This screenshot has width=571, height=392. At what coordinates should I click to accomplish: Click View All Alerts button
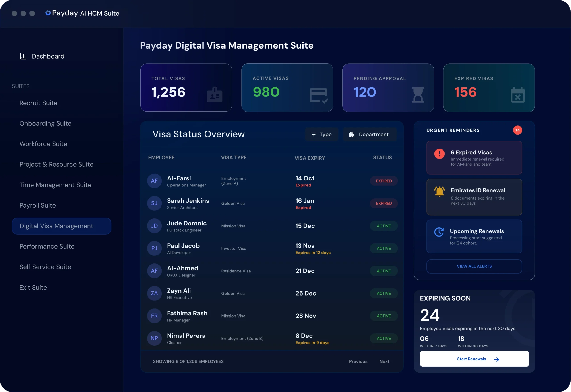(474, 266)
